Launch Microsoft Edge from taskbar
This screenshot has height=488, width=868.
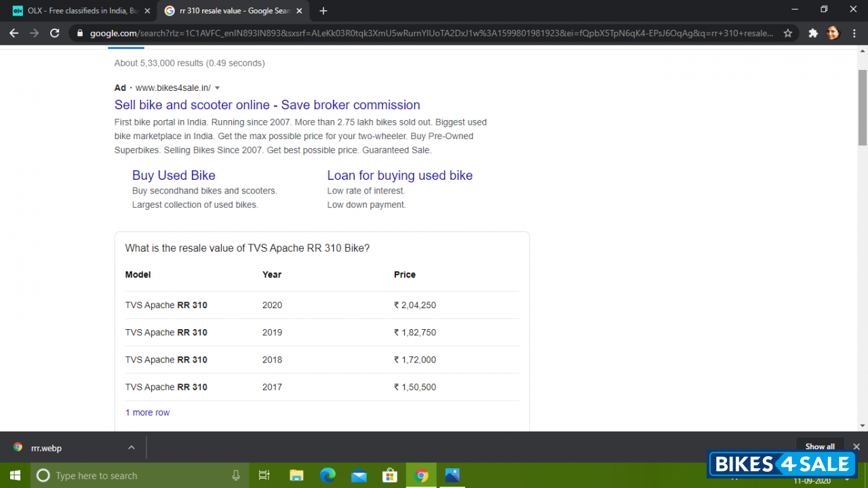point(328,475)
